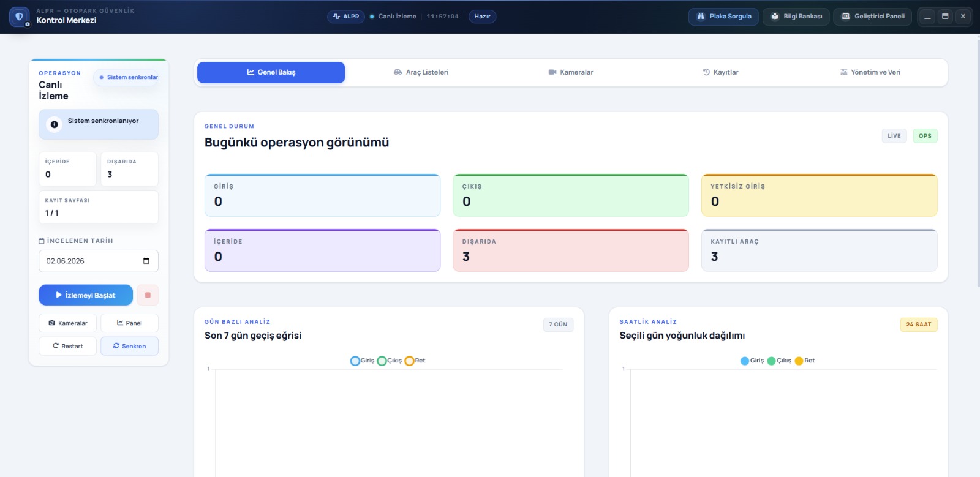The width and height of the screenshot is (980, 477).
Task: Switch to the Kayıtlar tab
Action: coord(720,72)
